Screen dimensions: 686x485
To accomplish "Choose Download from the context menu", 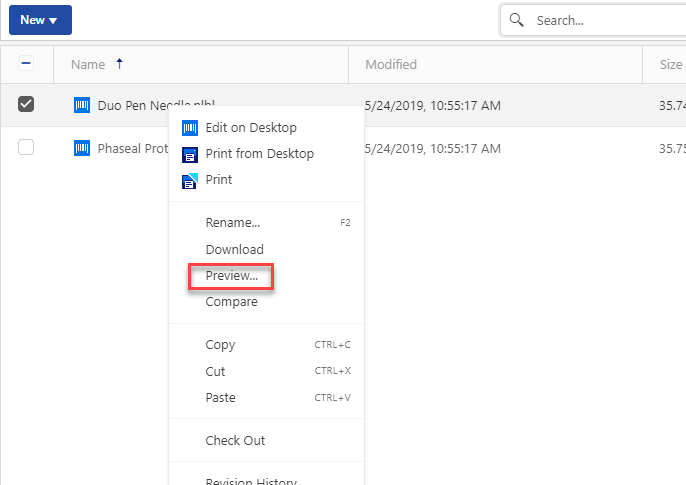I will click(x=234, y=250).
